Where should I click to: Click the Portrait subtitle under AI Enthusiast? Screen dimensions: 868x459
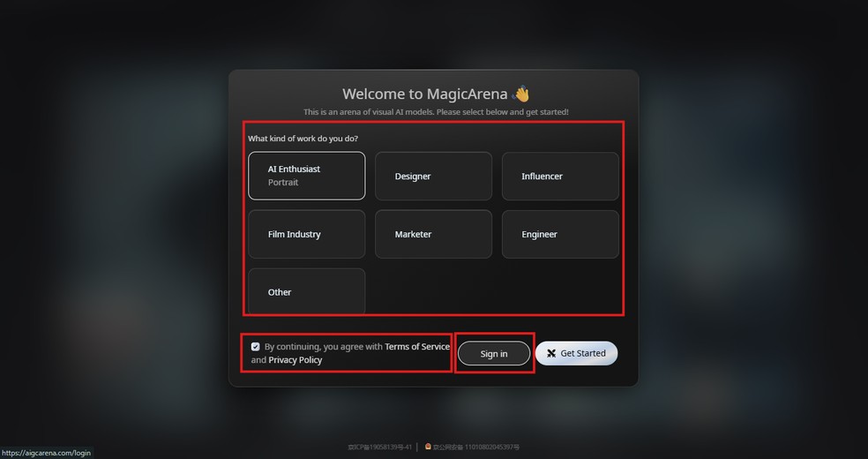pyautogui.click(x=283, y=182)
